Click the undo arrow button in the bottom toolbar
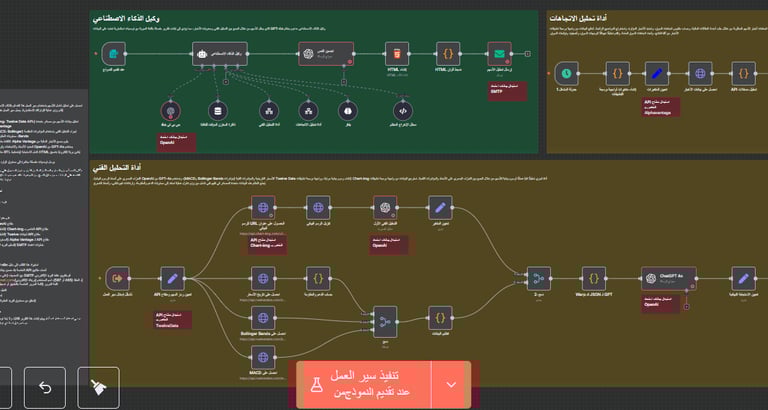The width and height of the screenshot is (768, 410). click(x=45, y=388)
